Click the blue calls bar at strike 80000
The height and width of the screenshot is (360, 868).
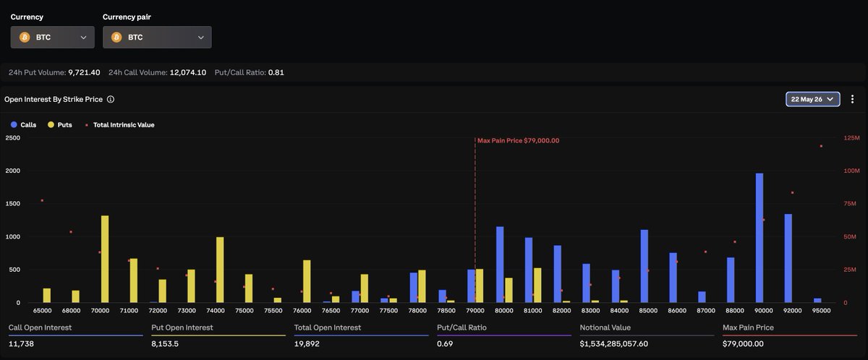tap(500, 265)
